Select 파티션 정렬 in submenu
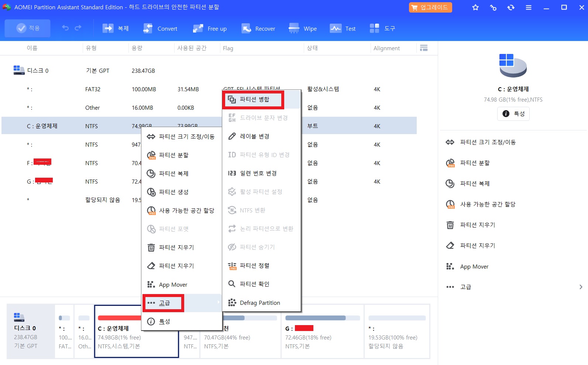Screen dimensions: 588x365 click(262, 266)
